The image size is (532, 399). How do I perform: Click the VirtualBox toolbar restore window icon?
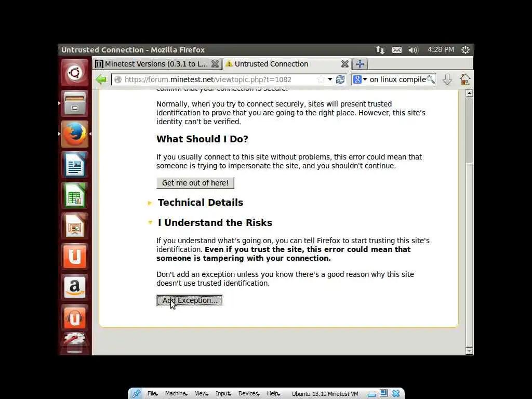tap(383, 393)
